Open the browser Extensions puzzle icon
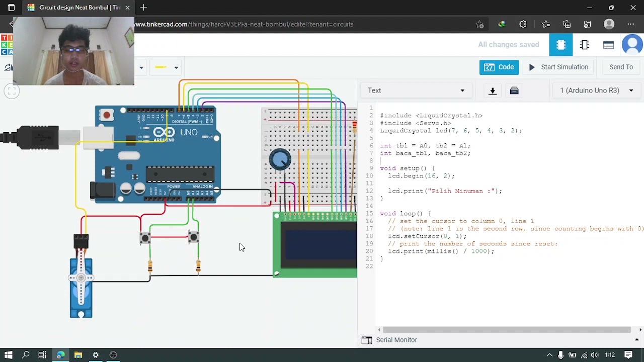Screen dimensions: 644x362 pyautogui.click(x=523, y=24)
